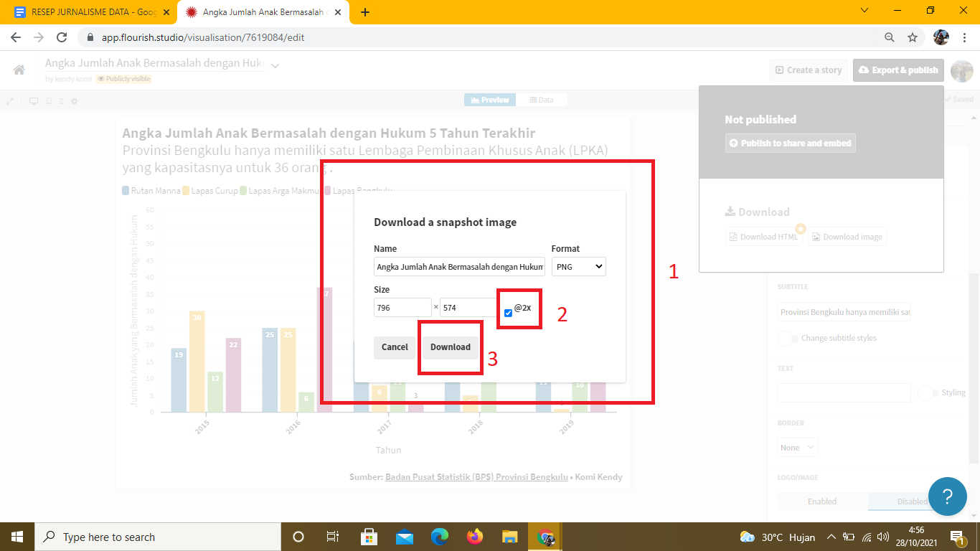Open the Format PNG dropdown
This screenshot has height=551, width=980.
pyautogui.click(x=579, y=267)
